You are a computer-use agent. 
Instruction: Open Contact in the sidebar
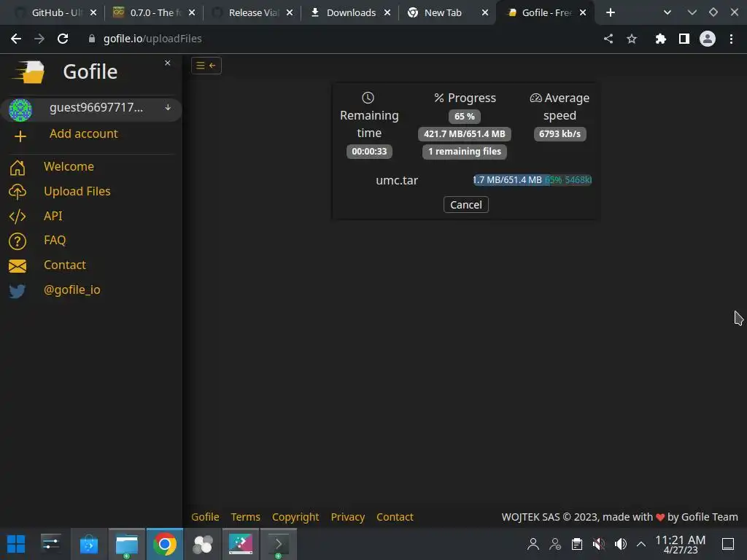[x=65, y=265]
